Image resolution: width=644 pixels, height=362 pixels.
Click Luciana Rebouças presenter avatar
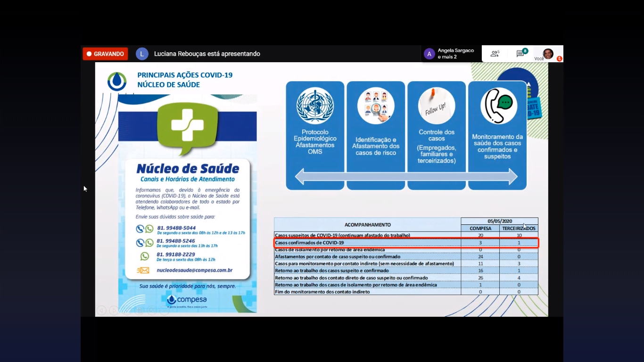(142, 54)
